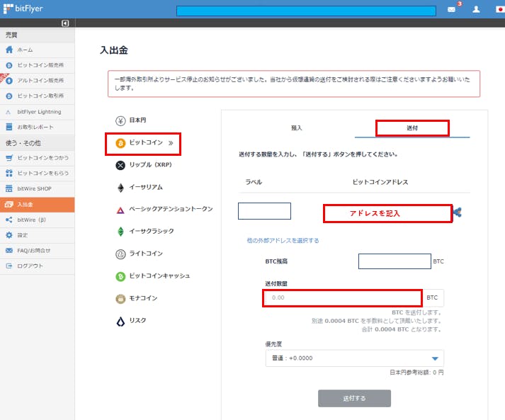Open ビットコイン取引所 in sidebar
505x420 pixels.
(x=37, y=96)
